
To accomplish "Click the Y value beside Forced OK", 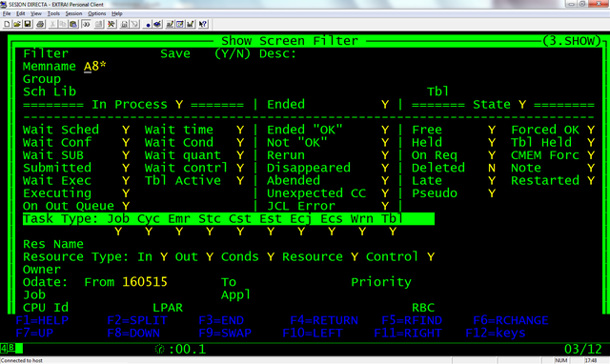I will [591, 130].
